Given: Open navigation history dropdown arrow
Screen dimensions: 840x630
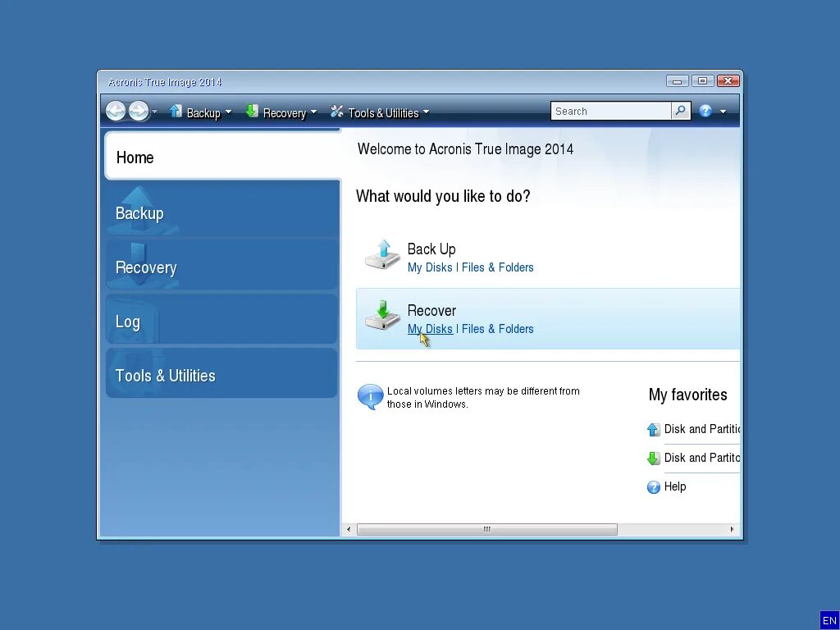Looking at the screenshot, I should point(155,112).
